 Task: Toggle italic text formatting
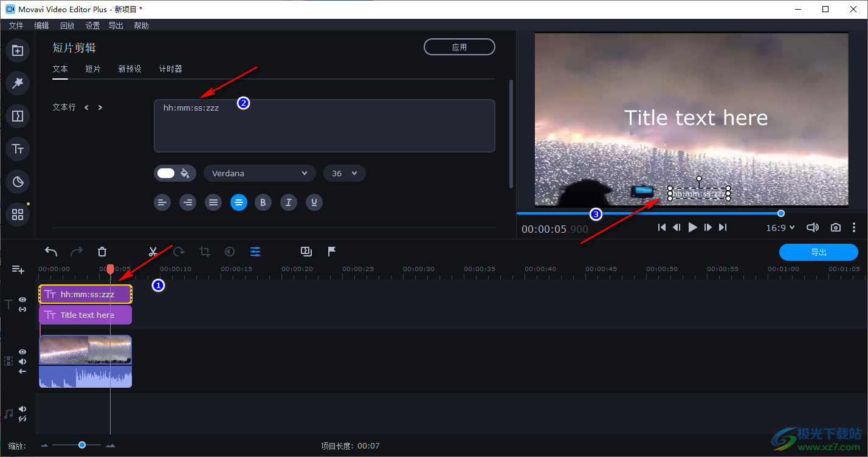[289, 202]
